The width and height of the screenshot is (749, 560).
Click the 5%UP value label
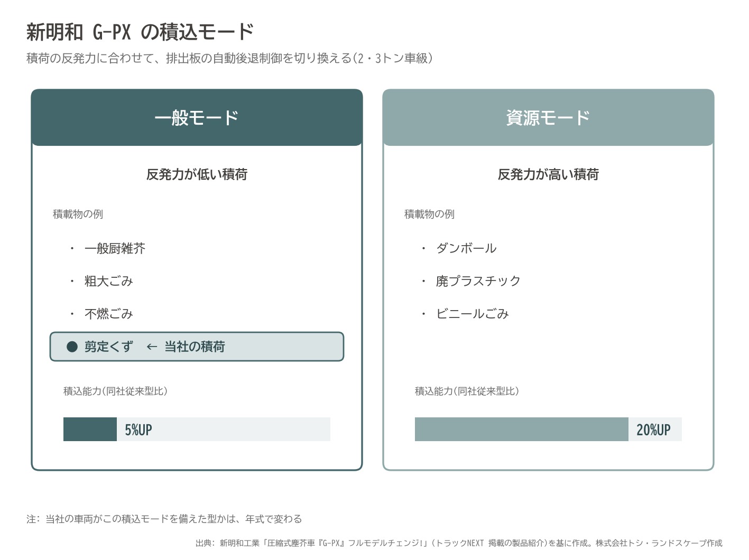pyautogui.click(x=138, y=430)
